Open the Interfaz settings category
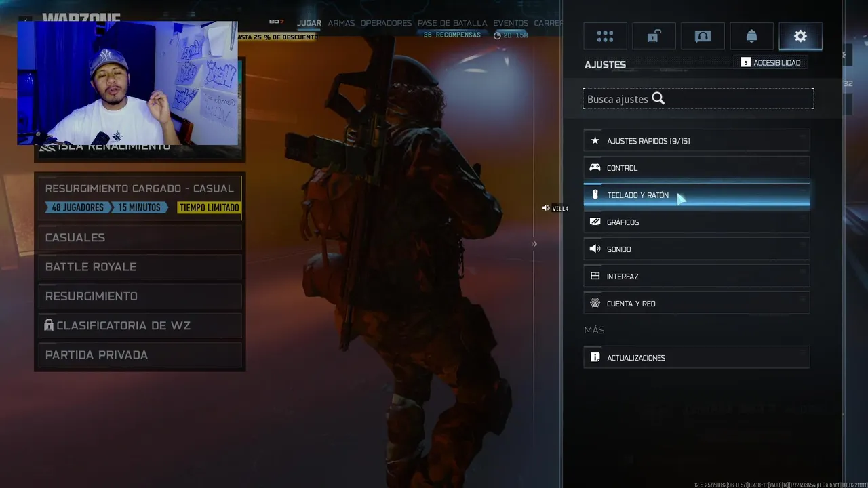The width and height of the screenshot is (868, 488). tap(696, 276)
